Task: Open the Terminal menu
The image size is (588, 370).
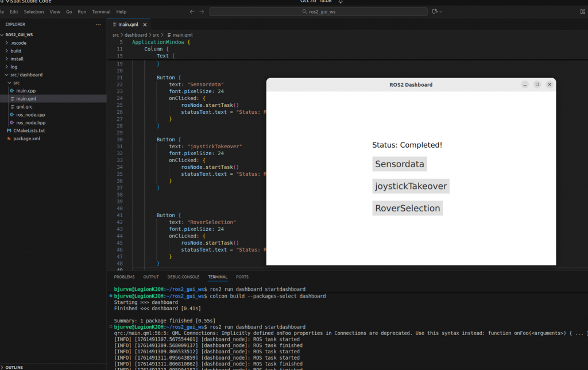Action: tap(101, 11)
